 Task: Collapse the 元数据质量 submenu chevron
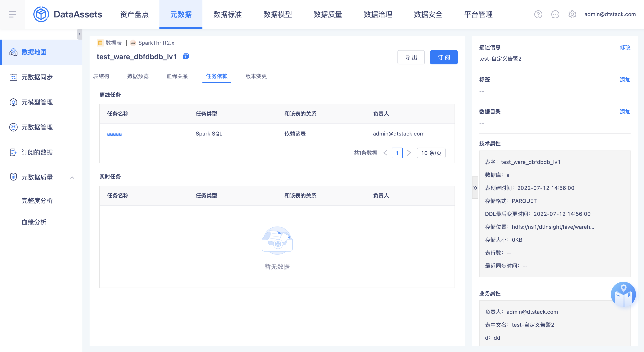(x=72, y=178)
